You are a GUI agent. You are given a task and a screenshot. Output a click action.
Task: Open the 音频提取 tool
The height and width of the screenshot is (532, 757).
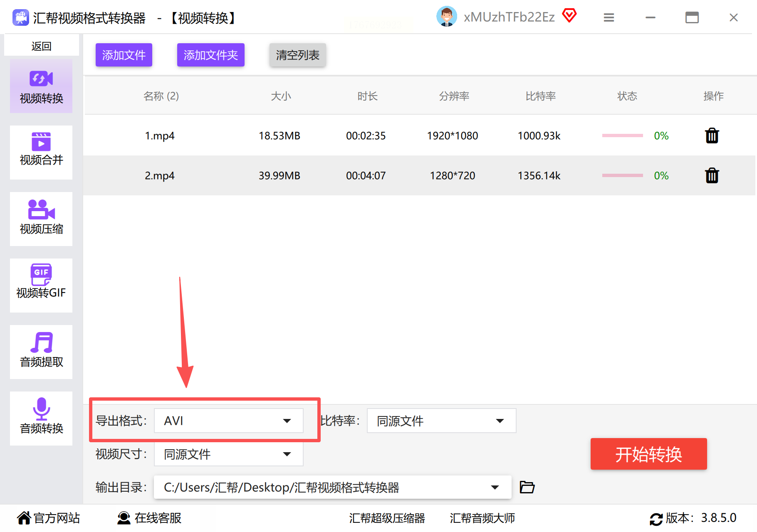tap(41, 352)
